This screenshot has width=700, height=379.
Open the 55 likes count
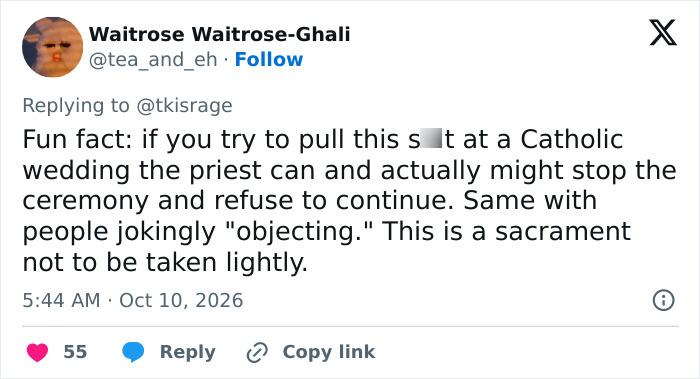[x=75, y=352]
